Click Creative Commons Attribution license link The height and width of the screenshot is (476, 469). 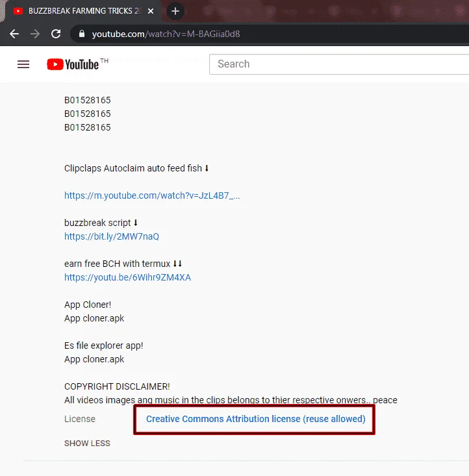point(255,419)
